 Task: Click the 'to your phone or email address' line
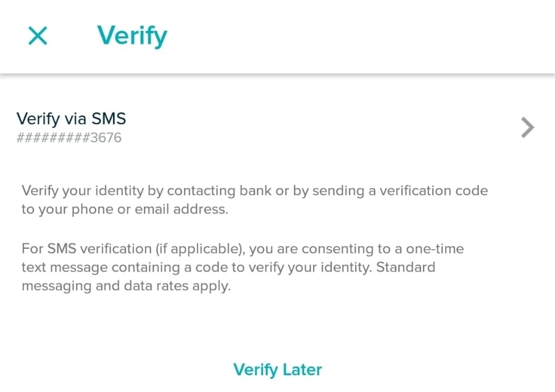tap(125, 209)
